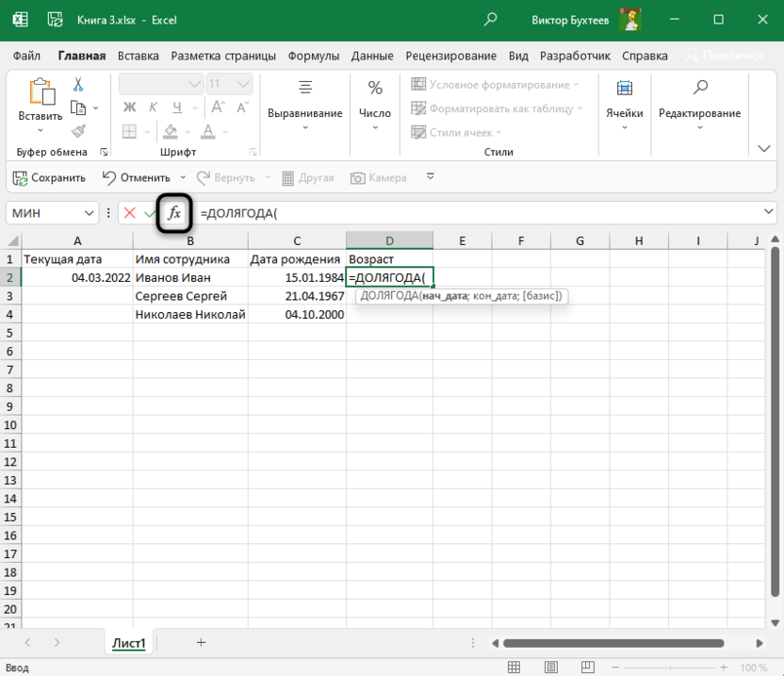Click the Fill color bucket icon
Viewport: 784px width, 676px height.
pyautogui.click(x=171, y=132)
